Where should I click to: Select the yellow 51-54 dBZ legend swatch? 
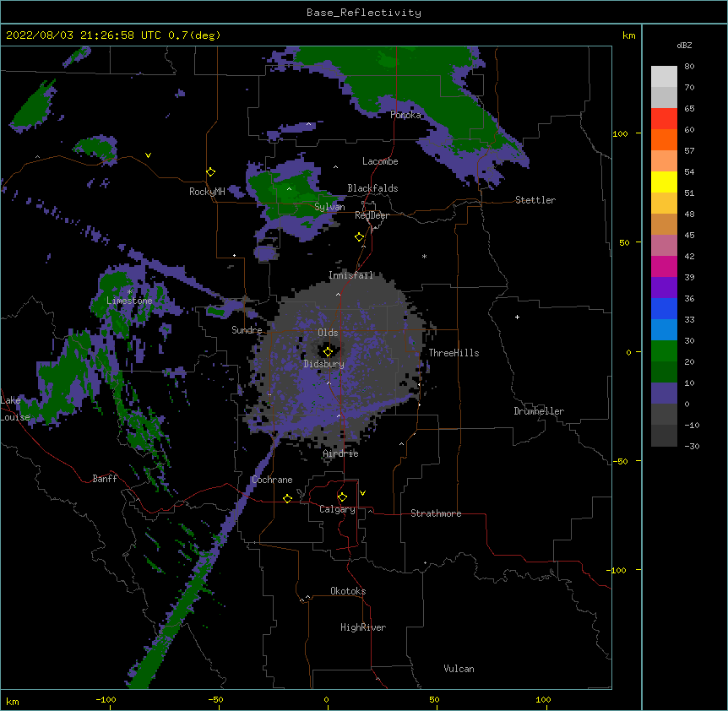tap(664, 182)
